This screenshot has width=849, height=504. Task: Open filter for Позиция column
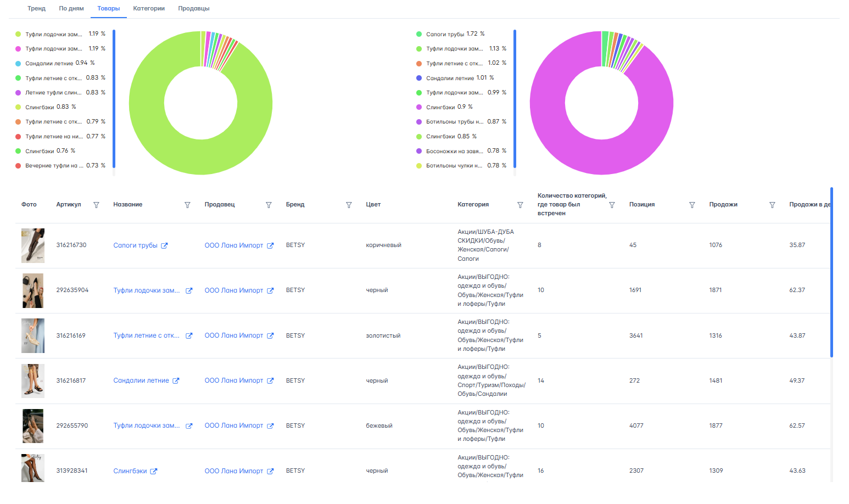click(692, 205)
